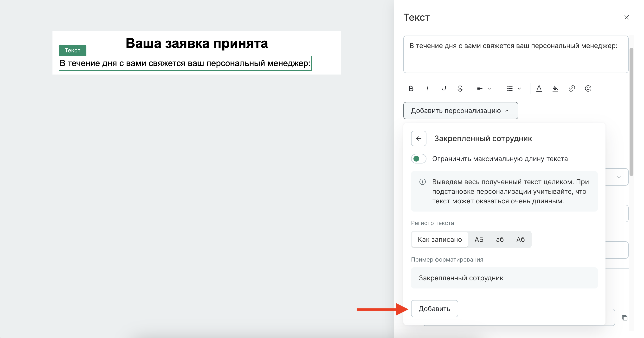Click the Ваша заявка принята heading
The height and width of the screenshot is (338, 644).
[x=197, y=43]
